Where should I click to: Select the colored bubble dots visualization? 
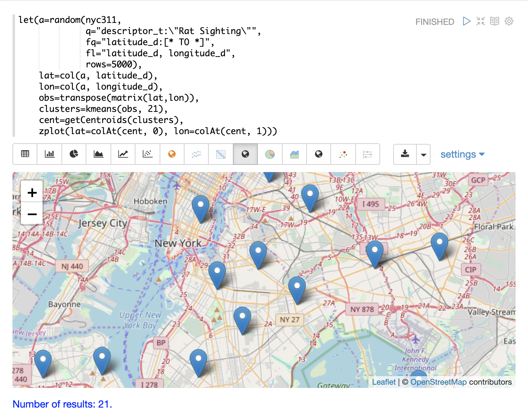point(343,154)
